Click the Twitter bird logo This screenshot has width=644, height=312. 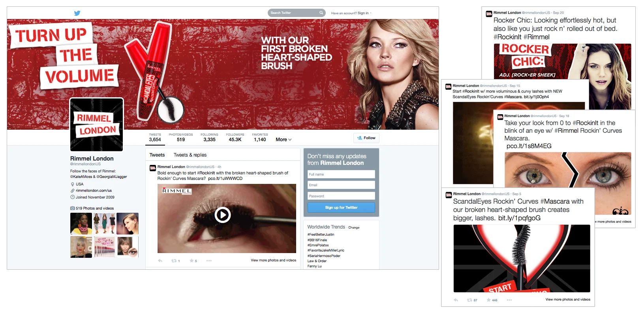(x=77, y=13)
